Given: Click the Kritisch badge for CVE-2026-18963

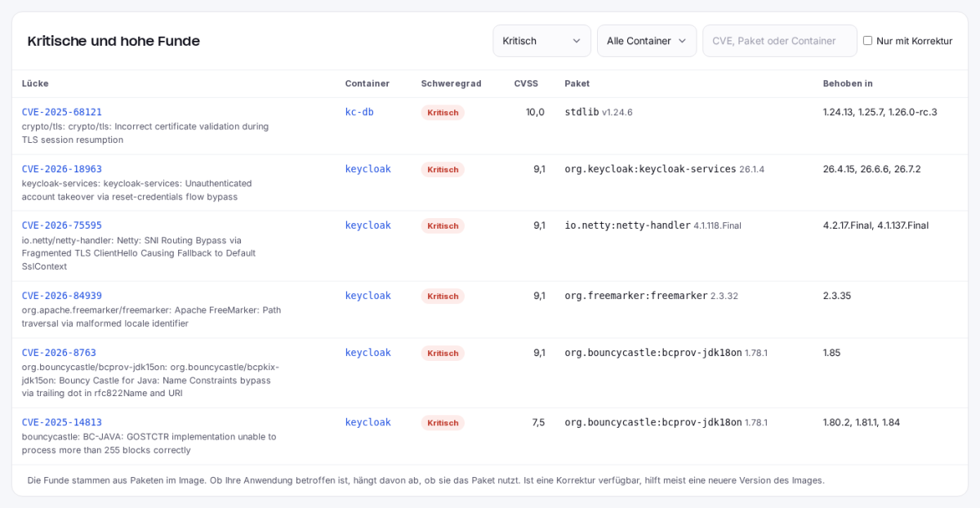Looking at the screenshot, I should (443, 170).
